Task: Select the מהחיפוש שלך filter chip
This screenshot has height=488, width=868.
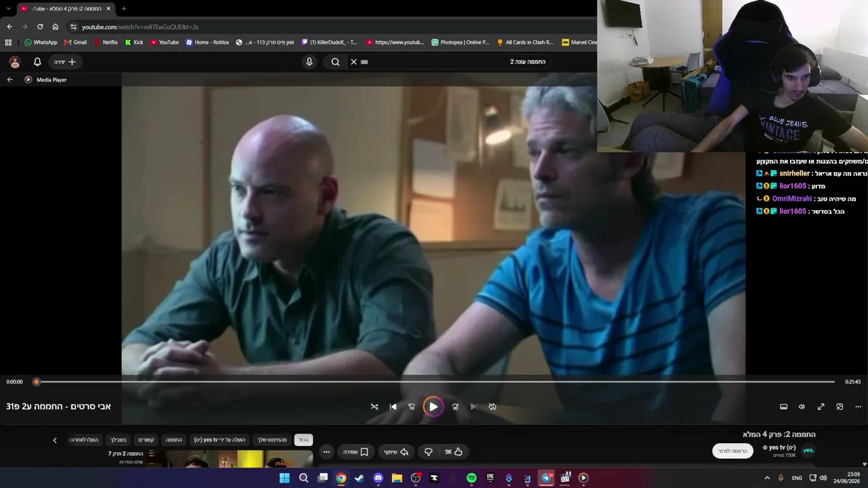Action: [272, 440]
